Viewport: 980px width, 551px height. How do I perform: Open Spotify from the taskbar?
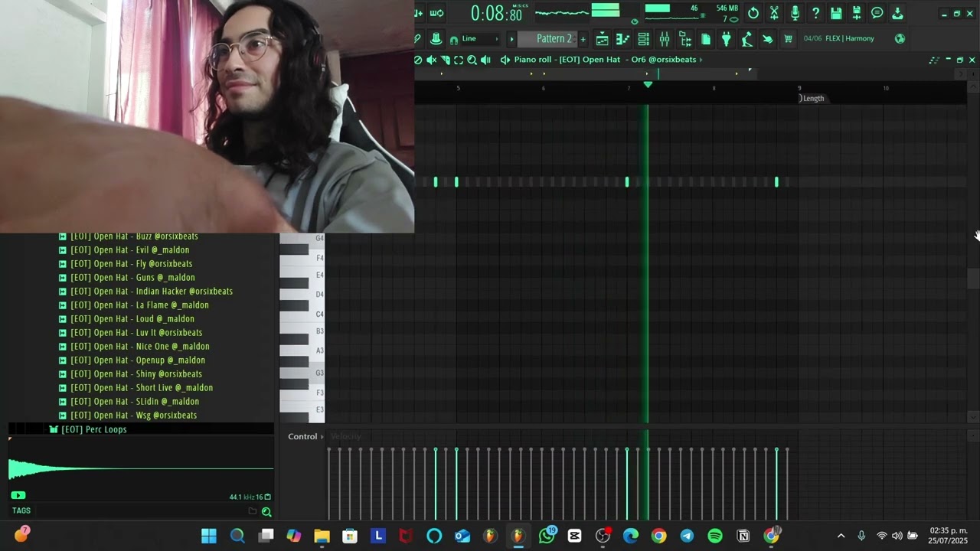click(715, 536)
